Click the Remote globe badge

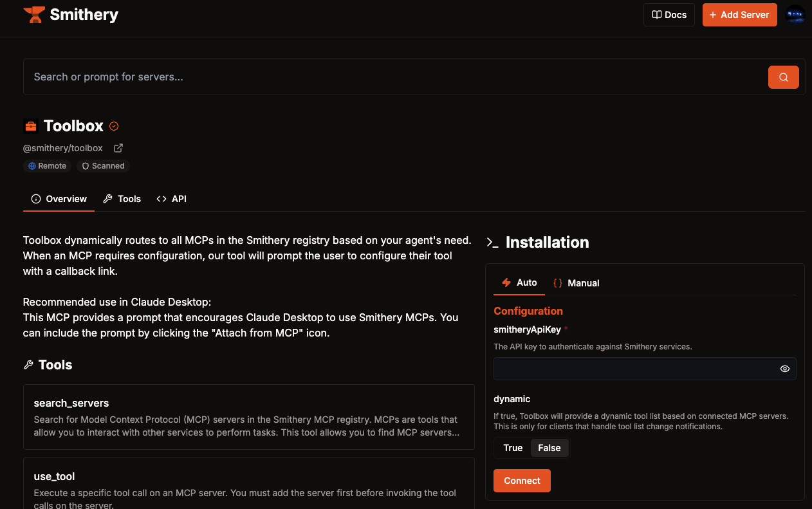[47, 166]
